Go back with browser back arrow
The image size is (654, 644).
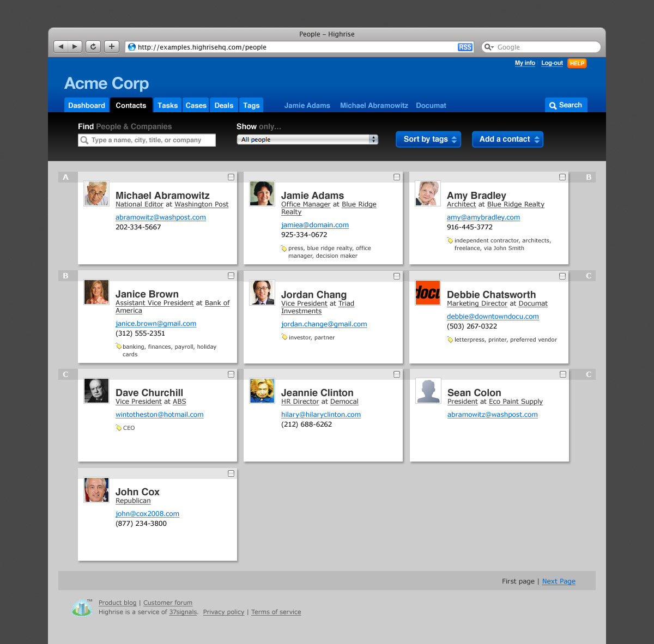pyautogui.click(x=61, y=47)
